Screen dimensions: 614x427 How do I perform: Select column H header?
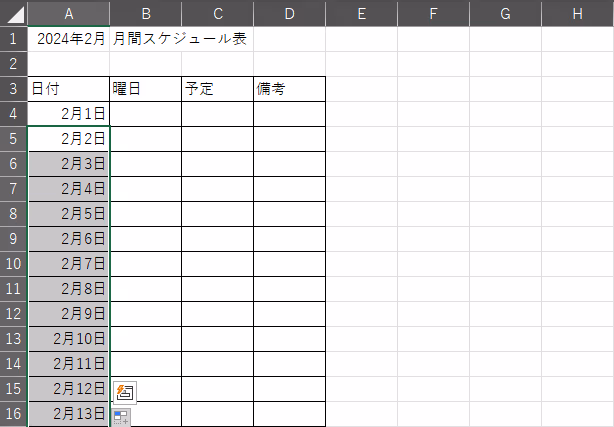(578, 13)
